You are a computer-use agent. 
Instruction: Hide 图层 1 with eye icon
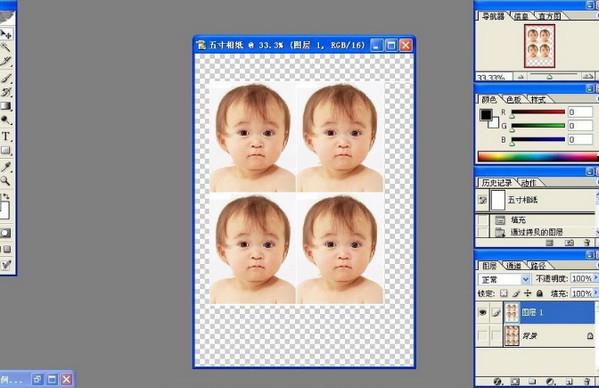[x=483, y=313]
